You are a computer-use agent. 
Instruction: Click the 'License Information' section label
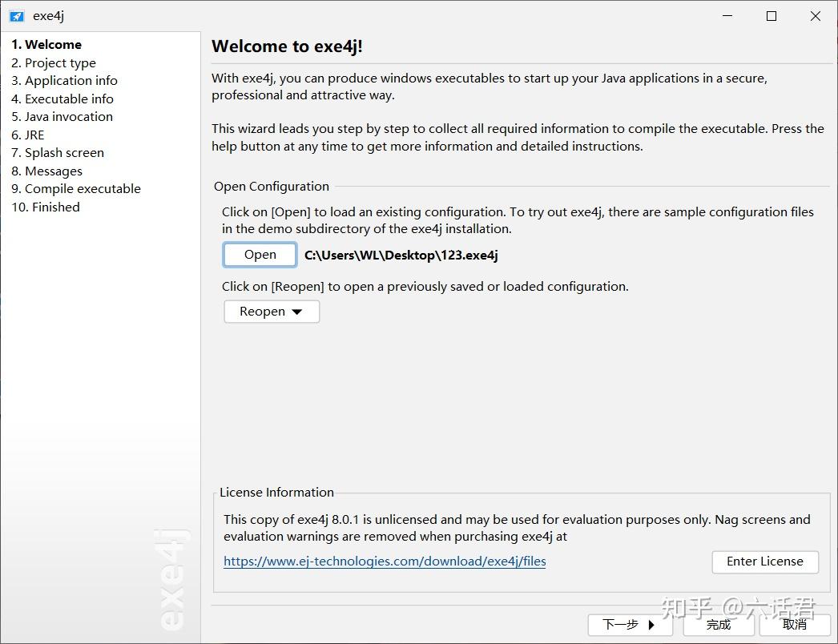click(277, 493)
